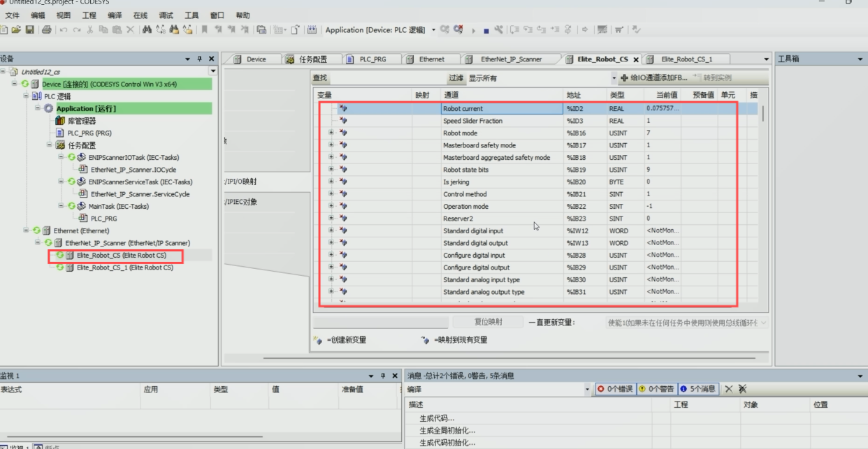
Task: Click the Print toolbar icon
Action: [x=47, y=30]
